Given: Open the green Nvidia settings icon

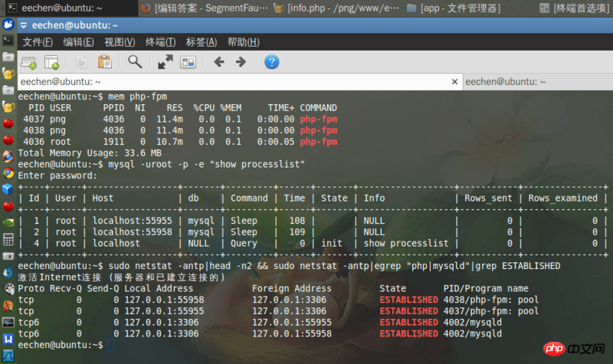Looking at the screenshot, I should (x=8, y=223).
